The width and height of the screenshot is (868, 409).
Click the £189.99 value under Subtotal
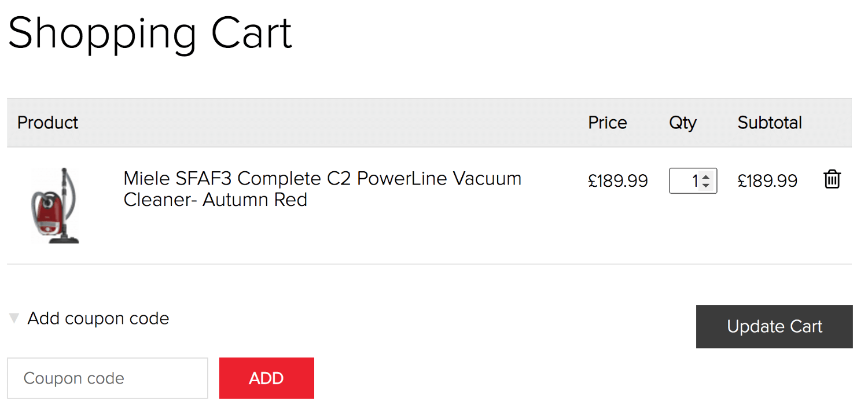point(767,180)
